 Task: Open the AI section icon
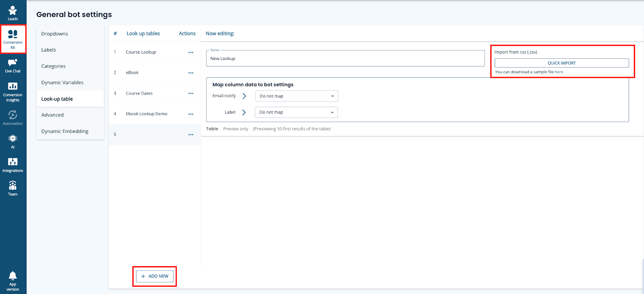[x=13, y=141]
